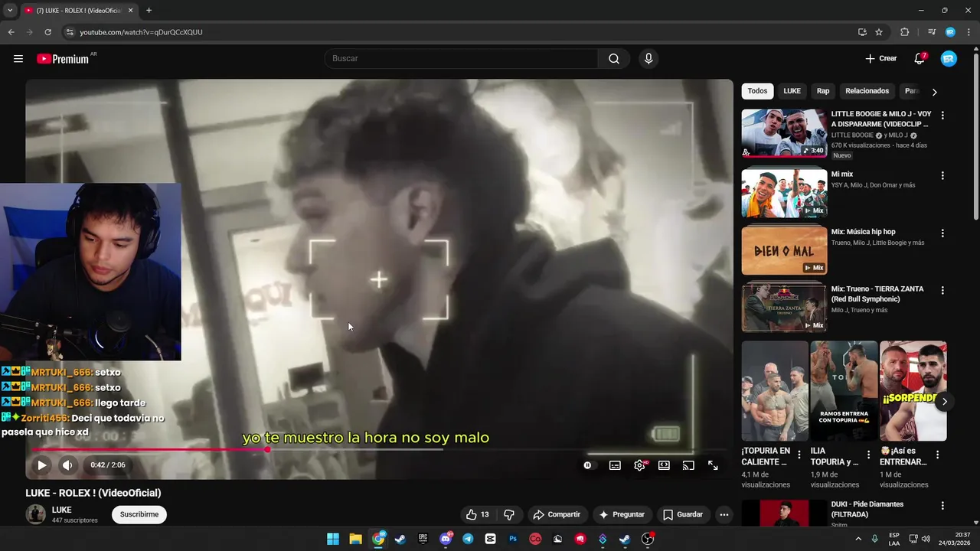Select the Rap filter chip
Viewport: 980px width, 551px height.
(x=823, y=91)
